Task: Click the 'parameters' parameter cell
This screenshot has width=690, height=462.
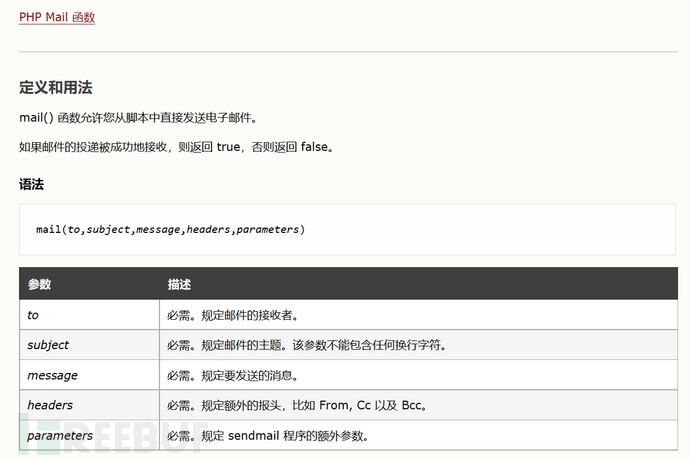Action: pyautogui.click(x=89, y=435)
